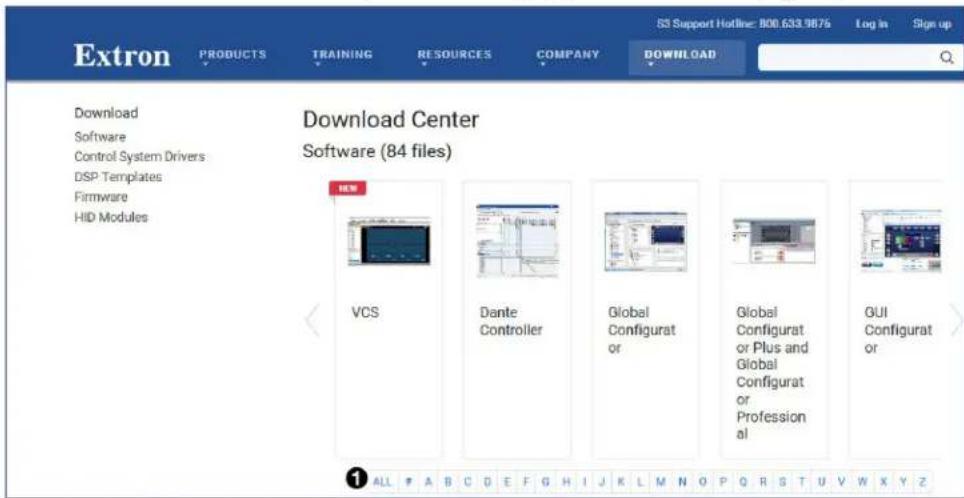Click the NEW badge on VCS card
This screenshot has height=498, width=964.
tap(347, 189)
